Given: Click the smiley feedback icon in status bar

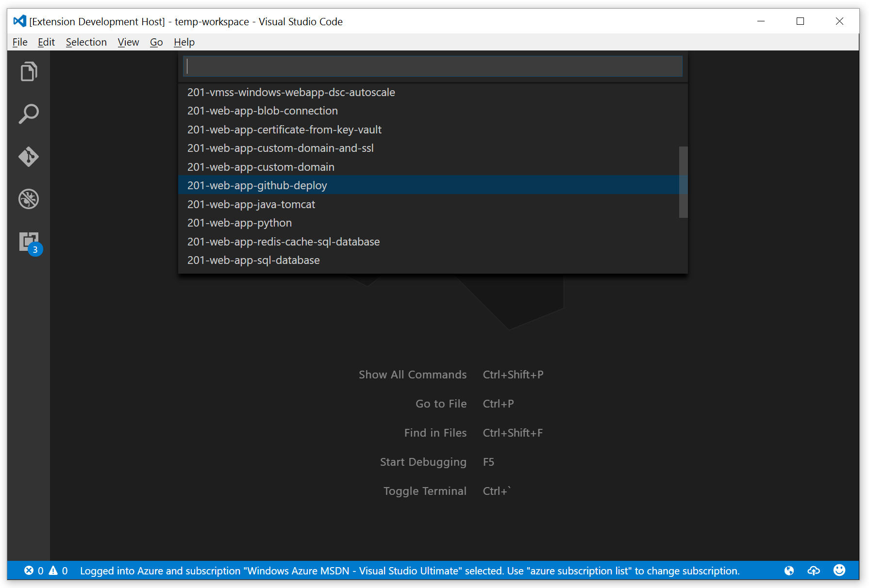Looking at the screenshot, I should pyautogui.click(x=839, y=570).
